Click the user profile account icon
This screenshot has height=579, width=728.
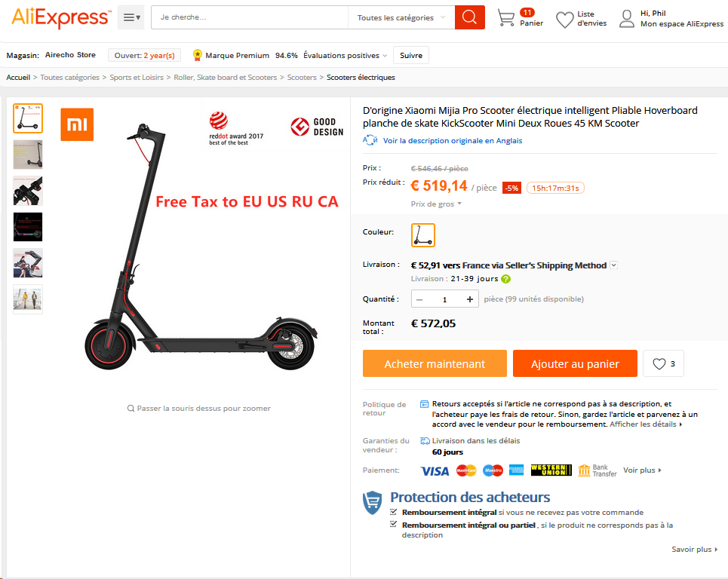pyautogui.click(x=627, y=19)
